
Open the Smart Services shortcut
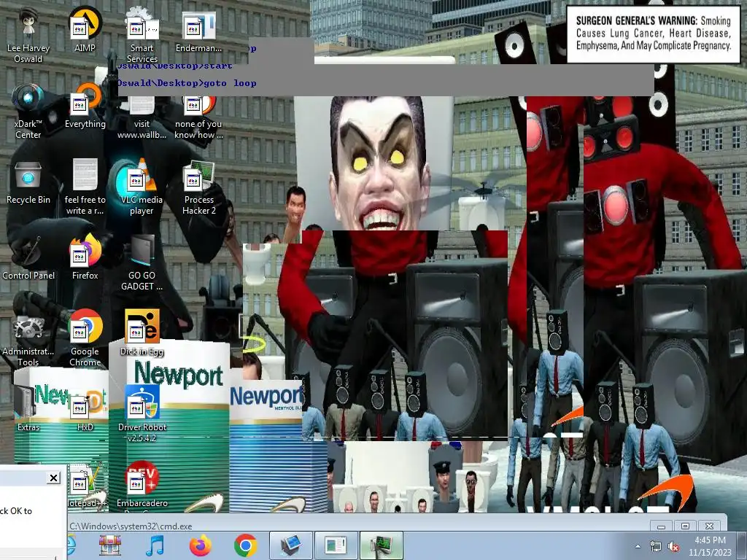coord(142,34)
